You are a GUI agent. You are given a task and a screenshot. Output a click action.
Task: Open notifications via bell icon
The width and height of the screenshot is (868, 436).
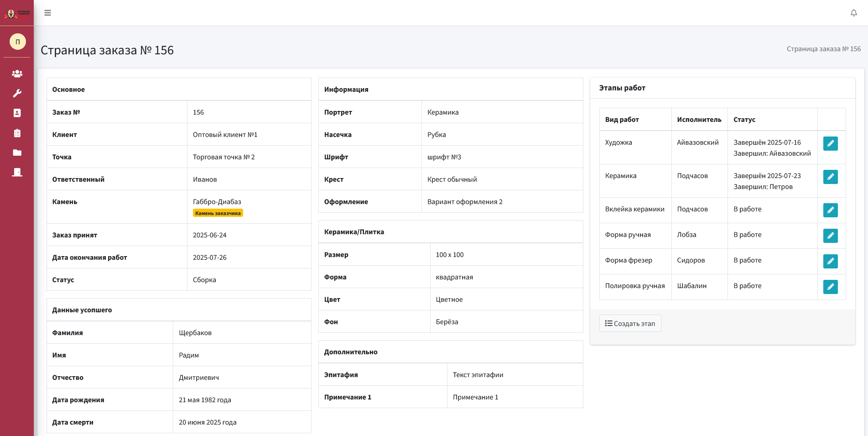click(853, 13)
